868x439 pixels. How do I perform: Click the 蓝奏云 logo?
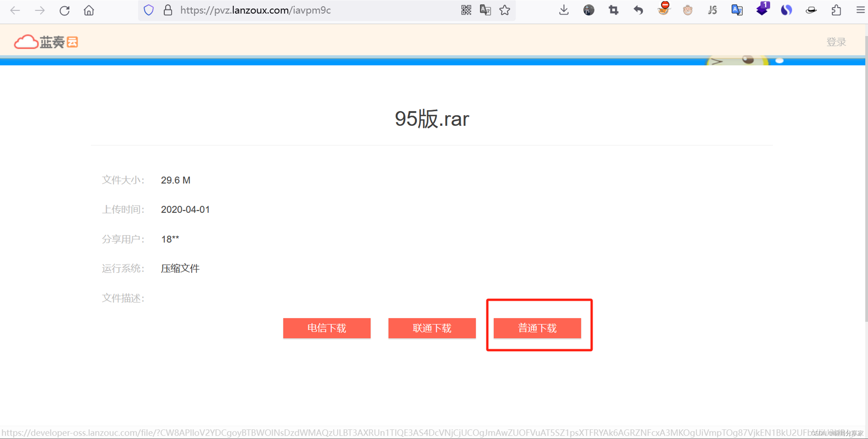click(46, 42)
